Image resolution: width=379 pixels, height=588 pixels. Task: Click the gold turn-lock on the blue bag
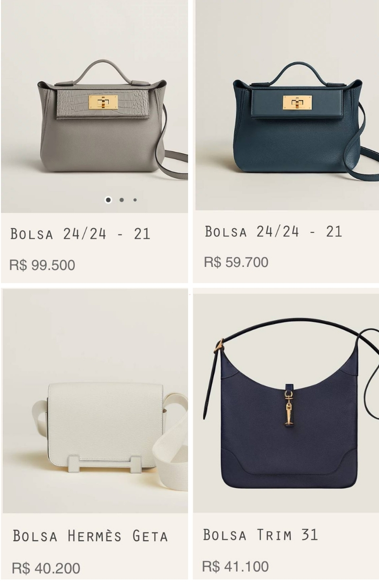point(298,102)
